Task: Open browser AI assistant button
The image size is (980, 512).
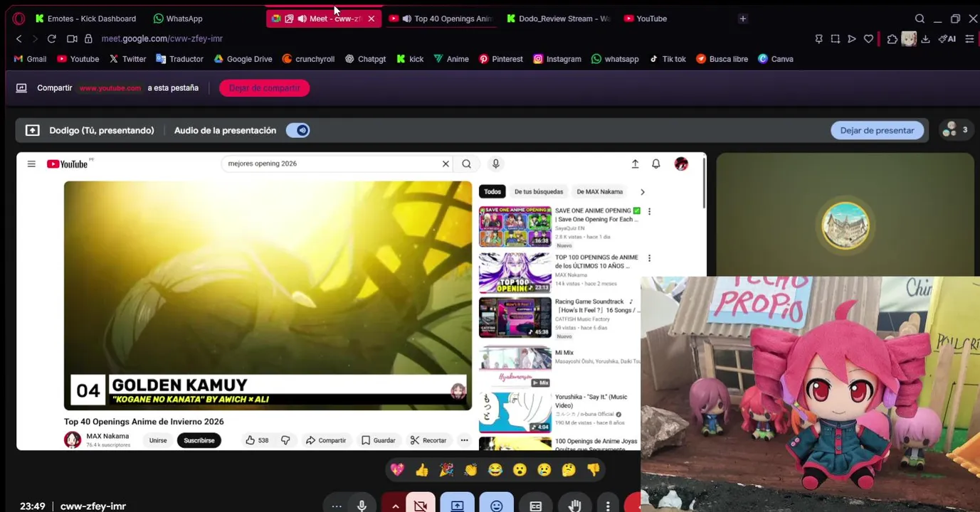Action: point(947,38)
